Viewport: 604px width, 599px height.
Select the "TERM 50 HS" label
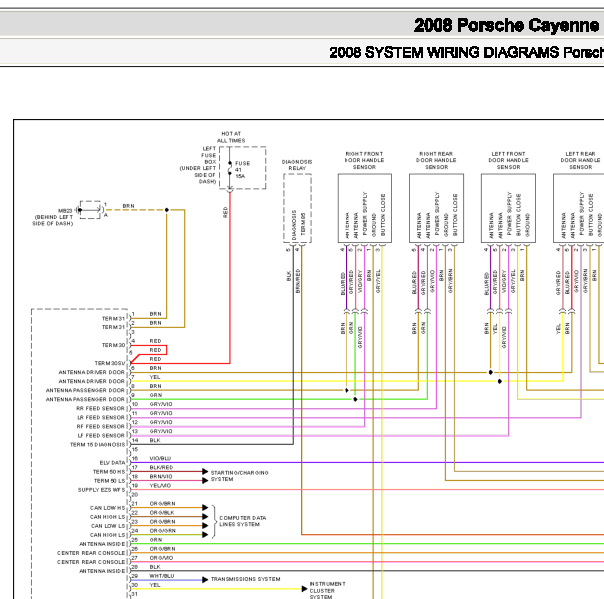click(x=109, y=472)
